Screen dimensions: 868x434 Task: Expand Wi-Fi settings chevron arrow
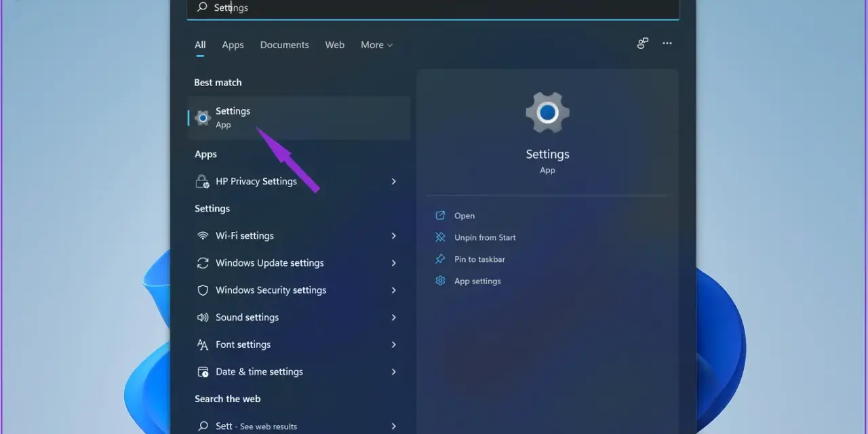point(393,236)
